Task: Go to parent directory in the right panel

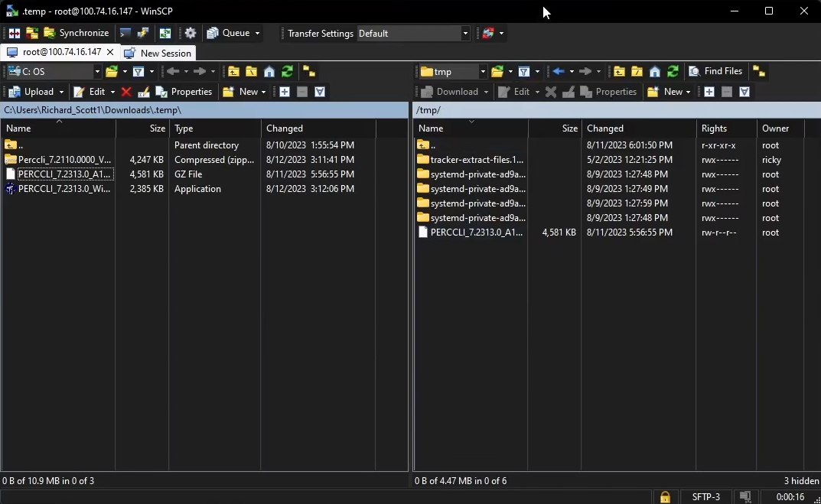Action: point(618,71)
